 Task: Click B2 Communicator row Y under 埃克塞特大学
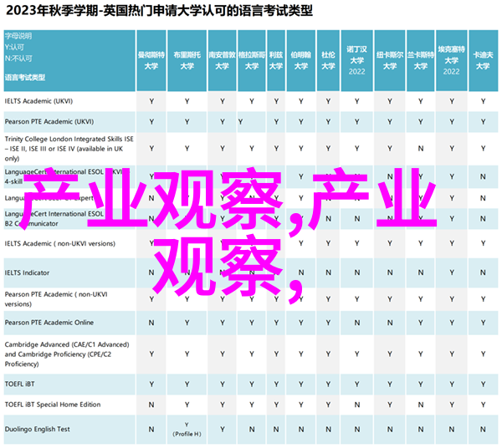click(x=452, y=219)
